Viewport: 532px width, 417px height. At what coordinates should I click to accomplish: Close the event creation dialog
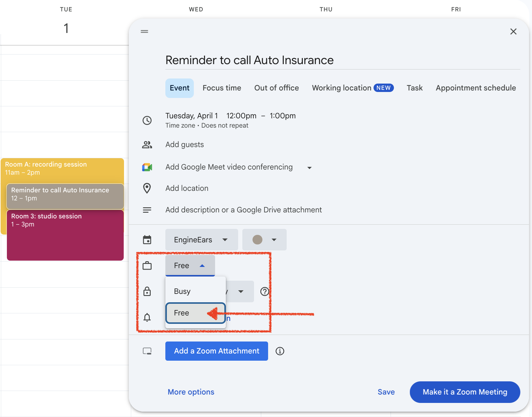pos(513,31)
